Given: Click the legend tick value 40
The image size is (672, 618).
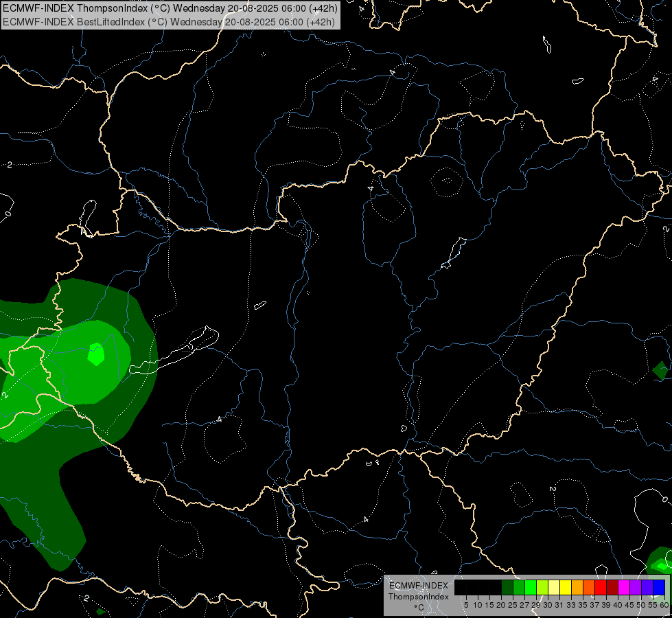Looking at the screenshot, I should (x=618, y=605).
